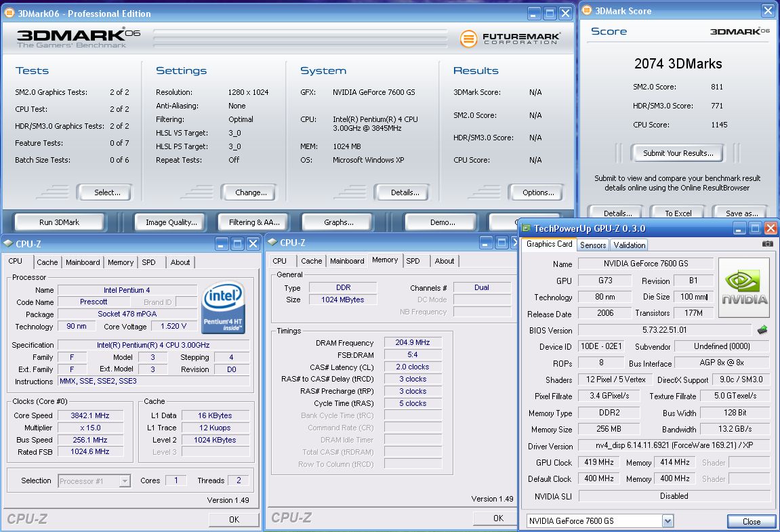Switch to the Validation tab in GPU-Z

tap(630, 245)
